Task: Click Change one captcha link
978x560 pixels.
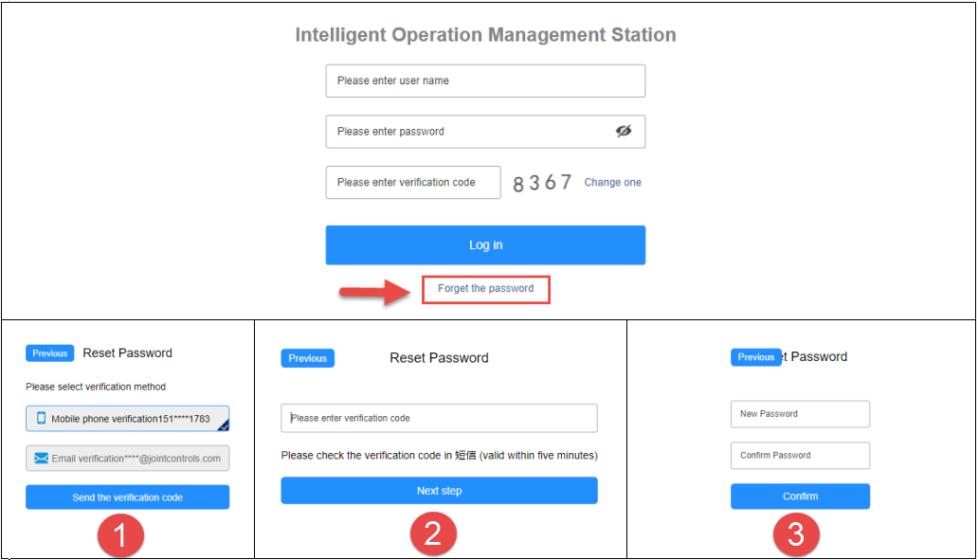Action: click(612, 183)
